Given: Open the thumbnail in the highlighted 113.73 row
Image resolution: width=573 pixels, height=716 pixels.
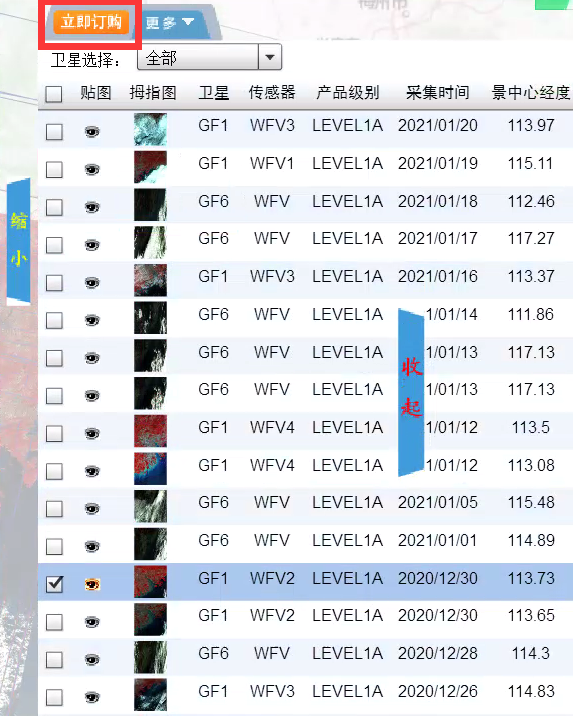Looking at the screenshot, I should (x=150, y=582).
